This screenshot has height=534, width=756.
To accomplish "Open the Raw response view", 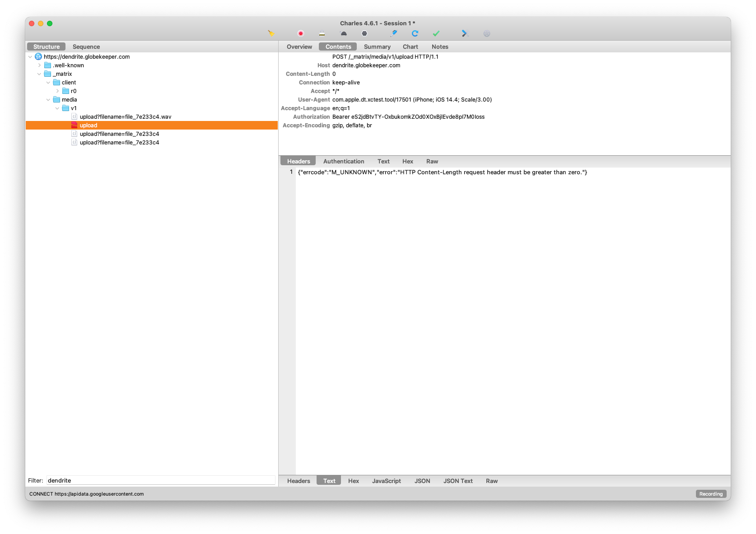I will click(x=492, y=481).
